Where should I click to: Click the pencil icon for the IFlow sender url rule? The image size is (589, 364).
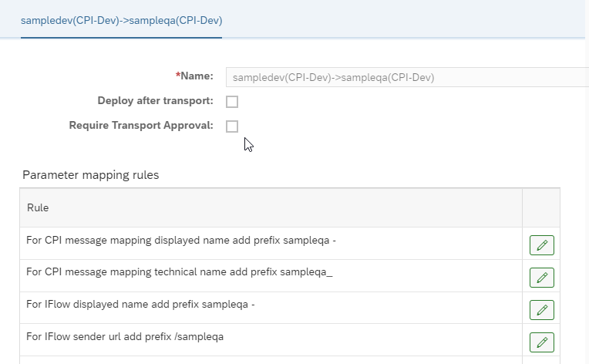pyautogui.click(x=542, y=342)
